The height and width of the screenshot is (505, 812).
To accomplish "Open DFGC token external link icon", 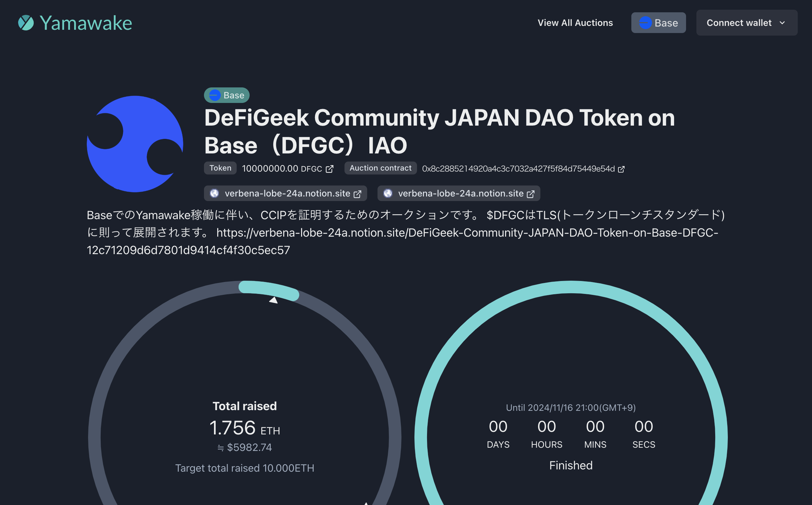I will (330, 169).
